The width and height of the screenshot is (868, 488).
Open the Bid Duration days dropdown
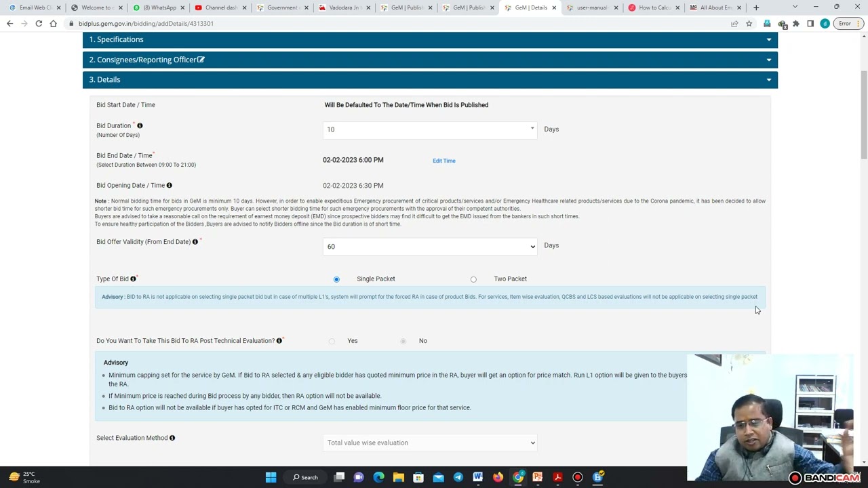(x=430, y=129)
